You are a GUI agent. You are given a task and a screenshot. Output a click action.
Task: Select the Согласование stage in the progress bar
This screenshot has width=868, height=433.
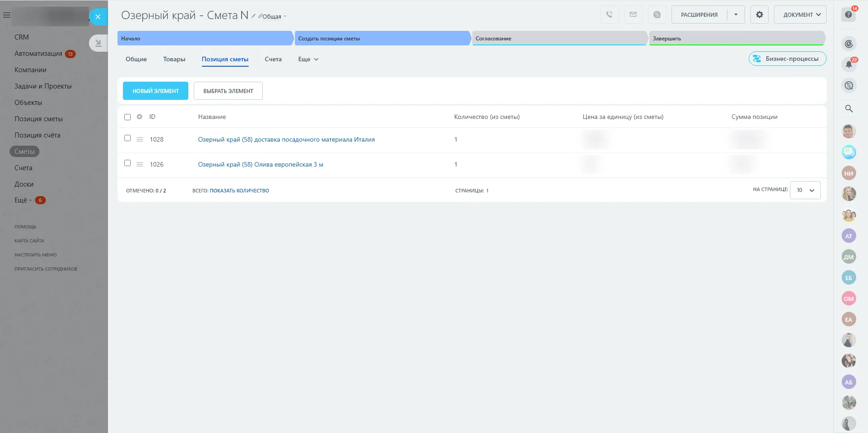[x=559, y=38]
